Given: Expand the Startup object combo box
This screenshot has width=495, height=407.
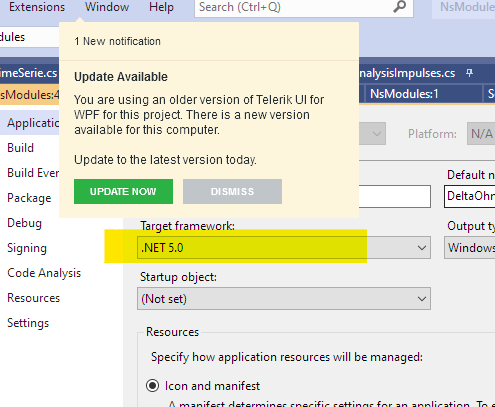Looking at the screenshot, I should tap(284, 299).
